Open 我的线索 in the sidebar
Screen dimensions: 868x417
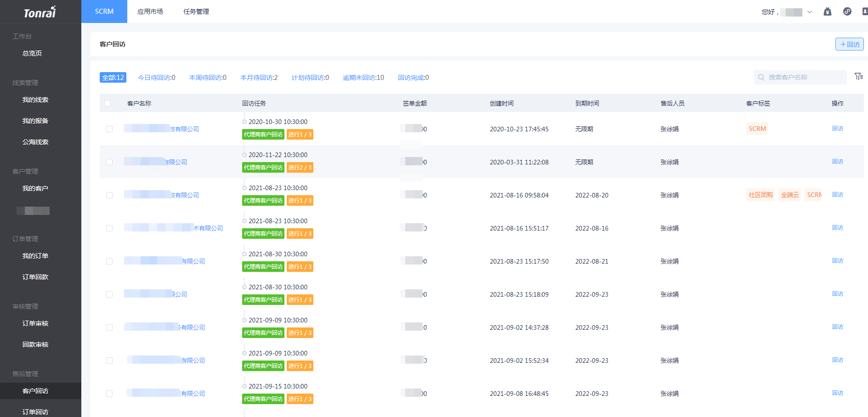(35, 100)
